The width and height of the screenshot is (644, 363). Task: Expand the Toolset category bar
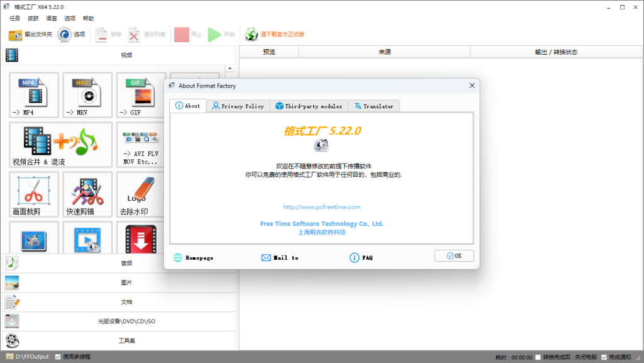coord(119,340)
